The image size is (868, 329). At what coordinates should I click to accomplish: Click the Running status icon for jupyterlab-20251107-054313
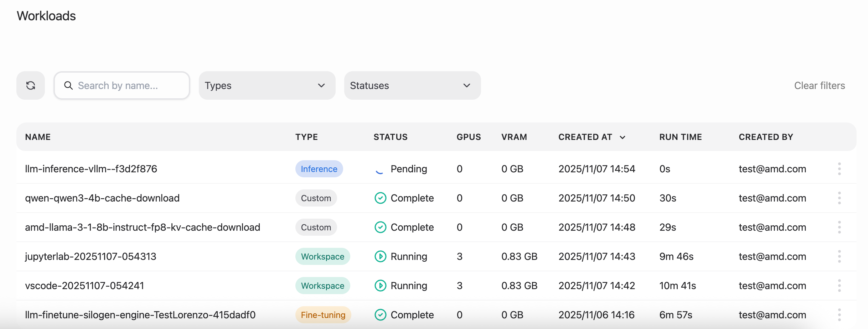(x=380, y=256)
